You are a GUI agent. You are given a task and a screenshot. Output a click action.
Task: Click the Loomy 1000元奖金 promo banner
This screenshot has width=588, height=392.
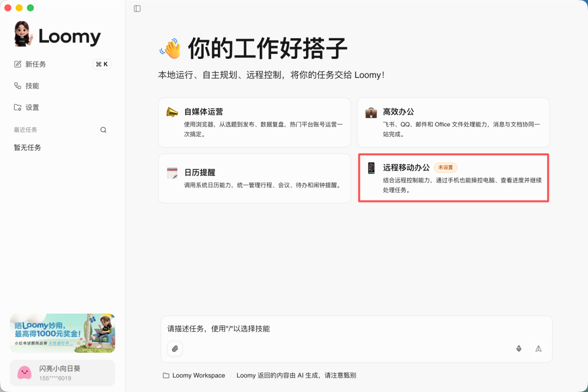[62, 333]
